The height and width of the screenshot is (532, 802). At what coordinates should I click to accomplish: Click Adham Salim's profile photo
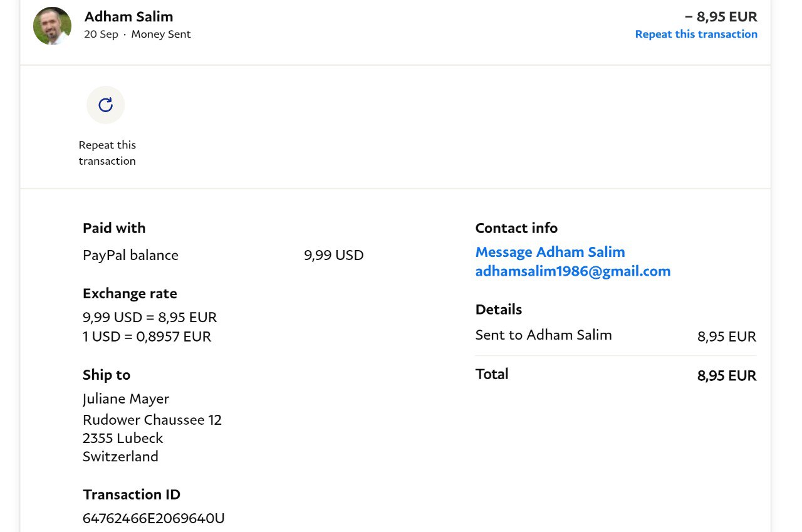[x=52, y=26]
